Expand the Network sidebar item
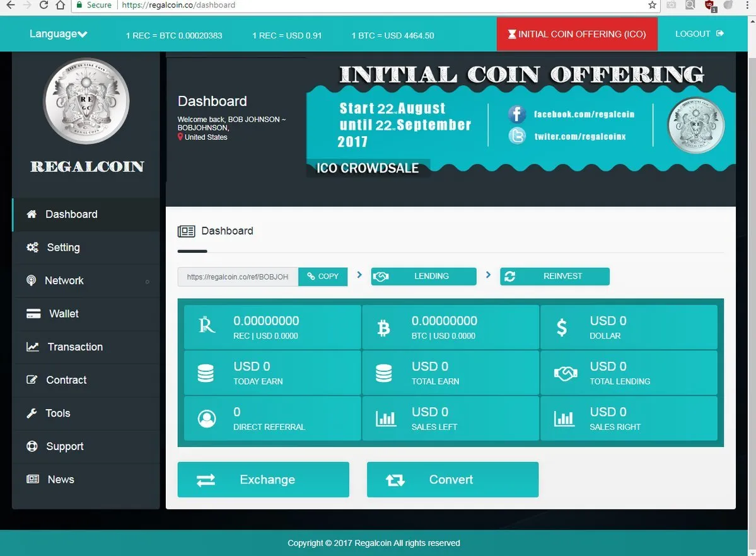Screen dimensions: 756x556 [x=86, y=281]
